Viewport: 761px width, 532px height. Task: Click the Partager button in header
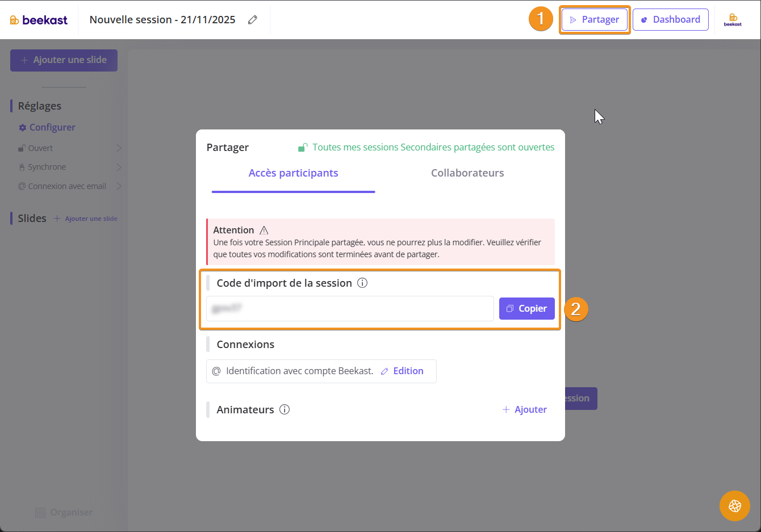pyautogui.click(x=594, y=20)
